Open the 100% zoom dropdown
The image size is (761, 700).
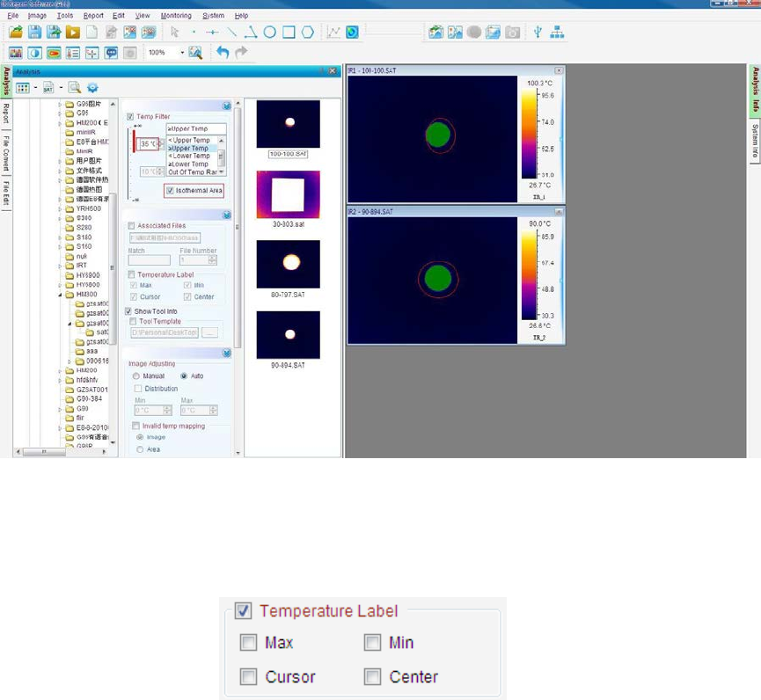[x=182, y=53]
